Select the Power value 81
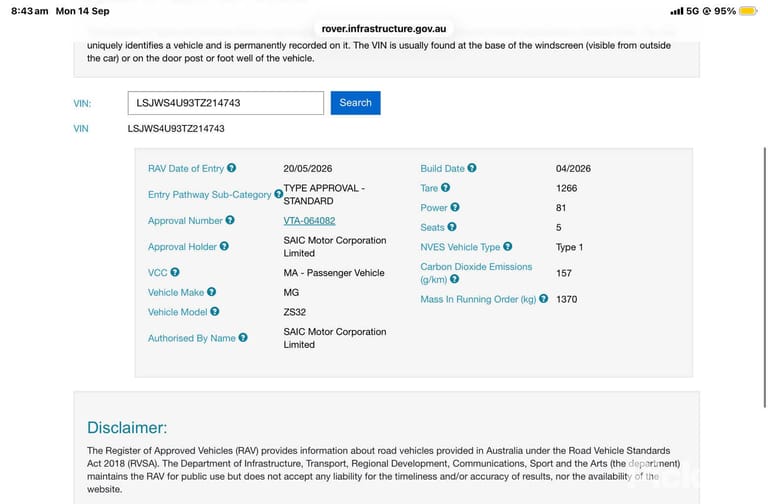Screen dimensions: 768x504 tap(561, 208)
